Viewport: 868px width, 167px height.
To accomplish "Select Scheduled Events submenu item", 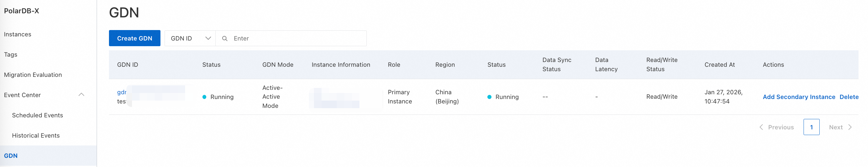I will tap(37, 115).
